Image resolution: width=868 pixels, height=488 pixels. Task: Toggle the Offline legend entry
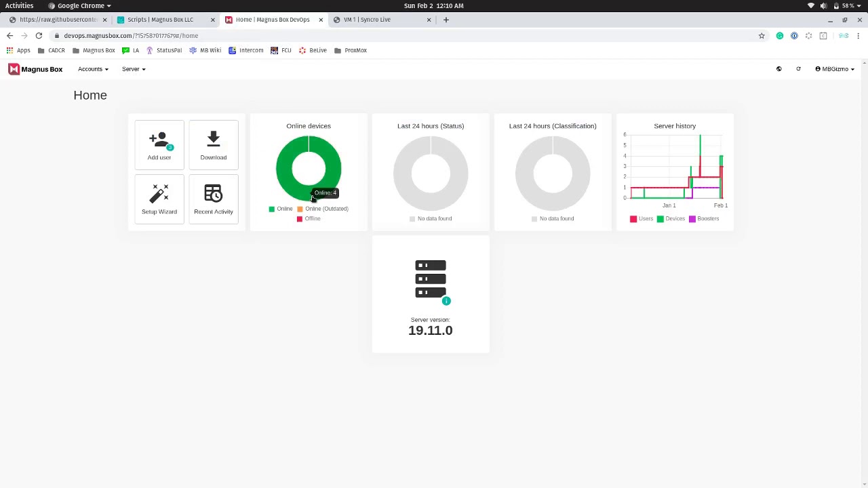(309, 218)
